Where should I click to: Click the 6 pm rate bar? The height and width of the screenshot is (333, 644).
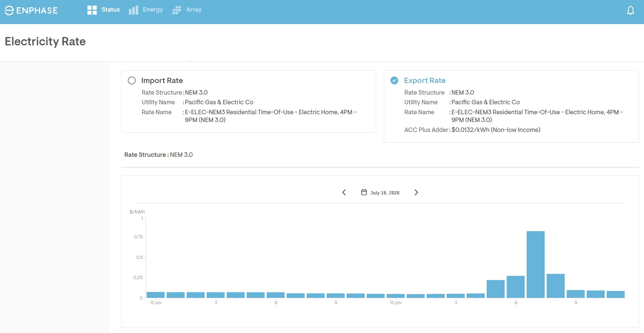(516, 287)
